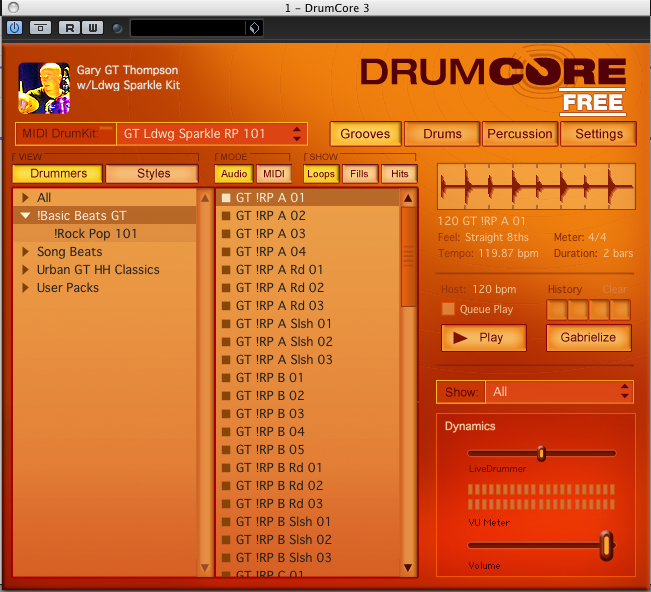The image size is (651, 592).
Task: Switch to the Grooves tab
Action: click(365, 134)
